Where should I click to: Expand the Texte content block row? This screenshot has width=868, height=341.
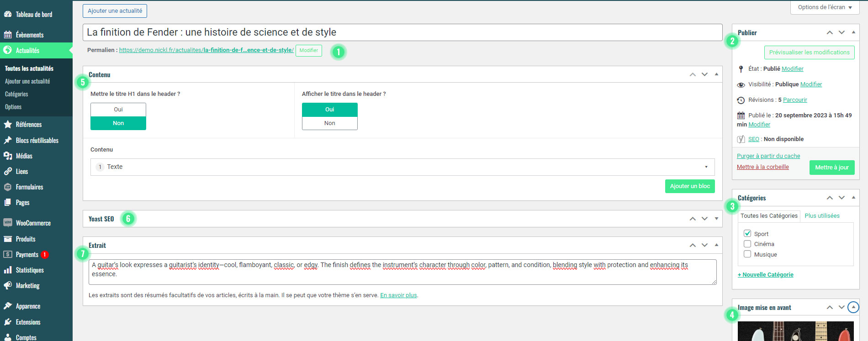[x=706, y=167]
